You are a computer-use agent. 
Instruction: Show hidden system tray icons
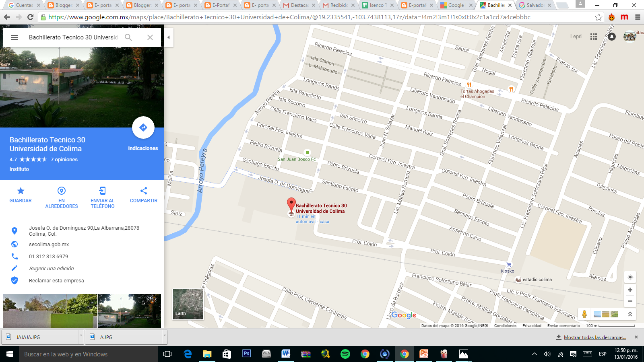(535, 354)
